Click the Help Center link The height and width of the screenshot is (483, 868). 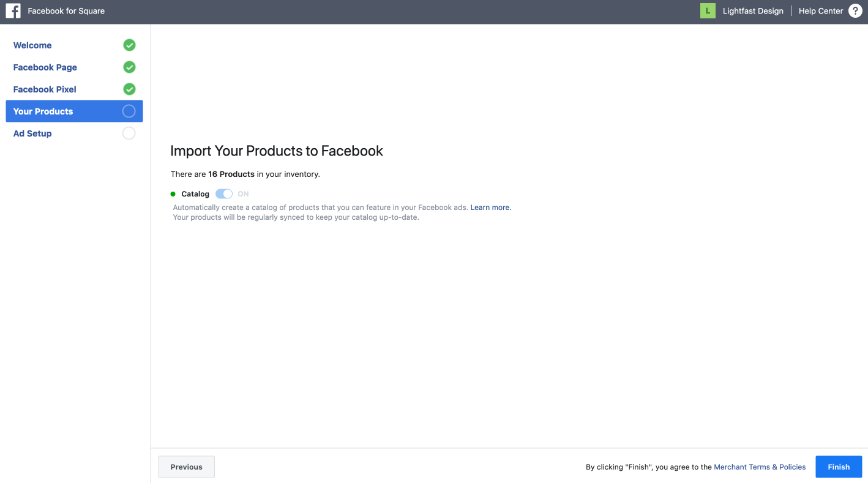click(821, 11)
